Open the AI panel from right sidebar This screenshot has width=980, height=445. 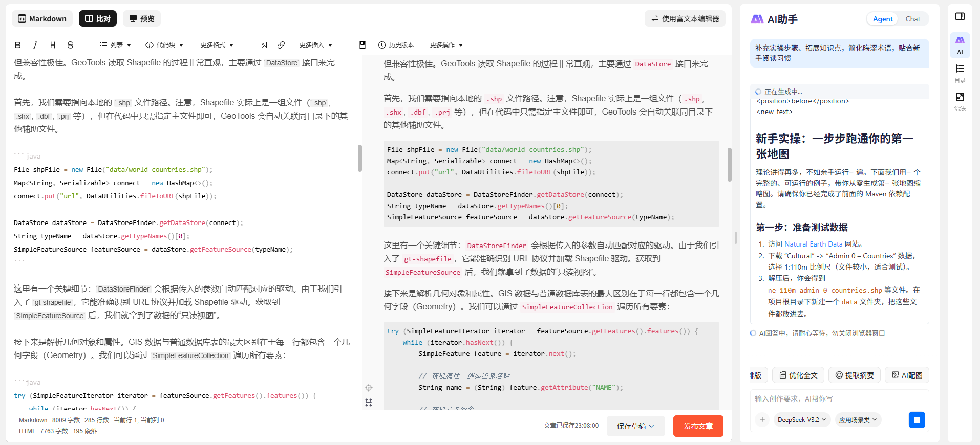(960, 45)
